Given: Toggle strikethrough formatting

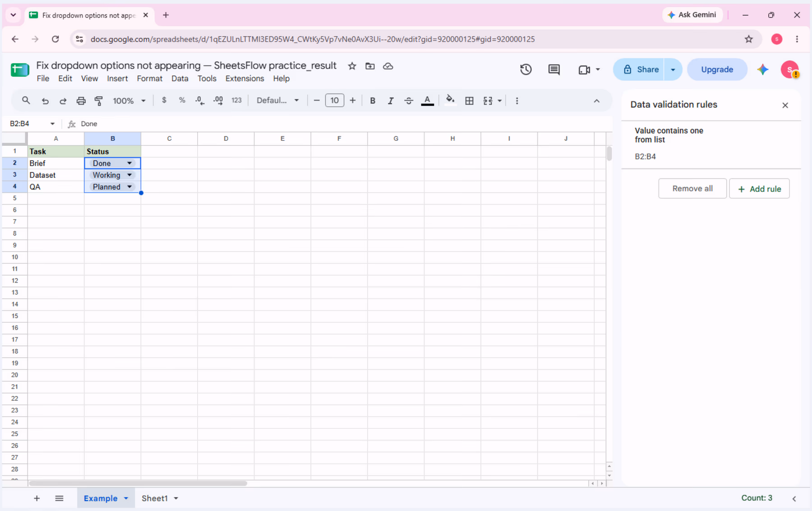Looking at the screenshot, I should tap(409, 101).
